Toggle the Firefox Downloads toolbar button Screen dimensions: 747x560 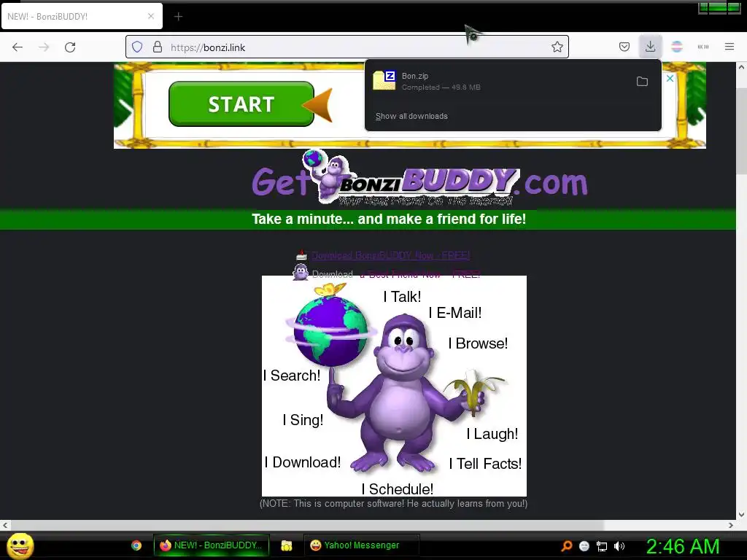point(650,47)
